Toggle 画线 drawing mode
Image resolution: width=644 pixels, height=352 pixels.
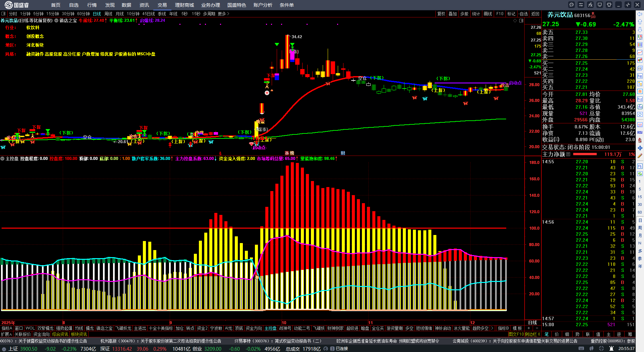click(488, 14)
